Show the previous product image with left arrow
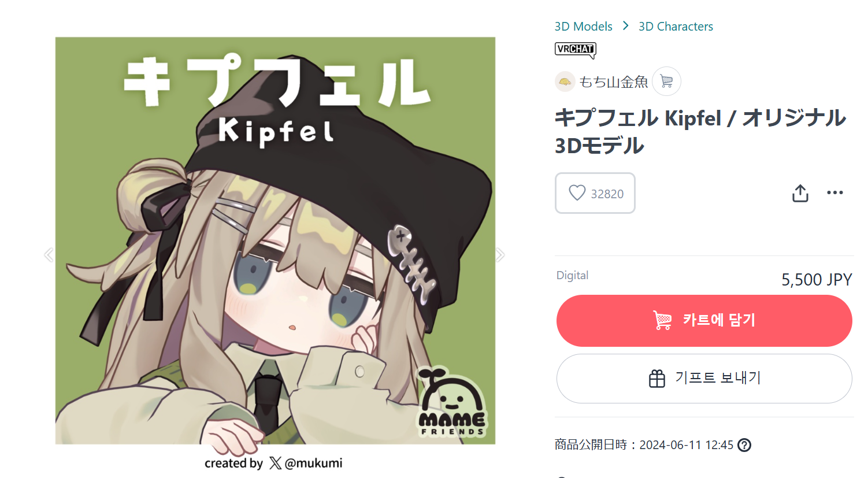 coord(49,254)
